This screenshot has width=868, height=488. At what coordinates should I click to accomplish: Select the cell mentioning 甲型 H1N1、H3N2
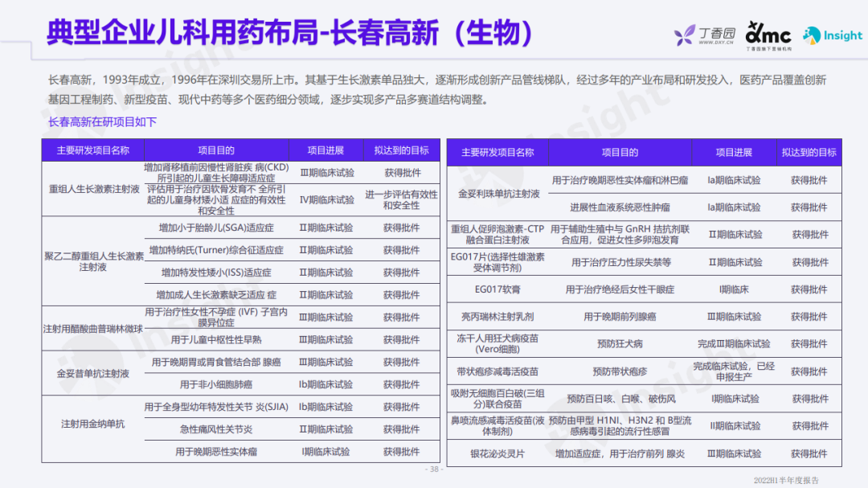click(620, 426)
